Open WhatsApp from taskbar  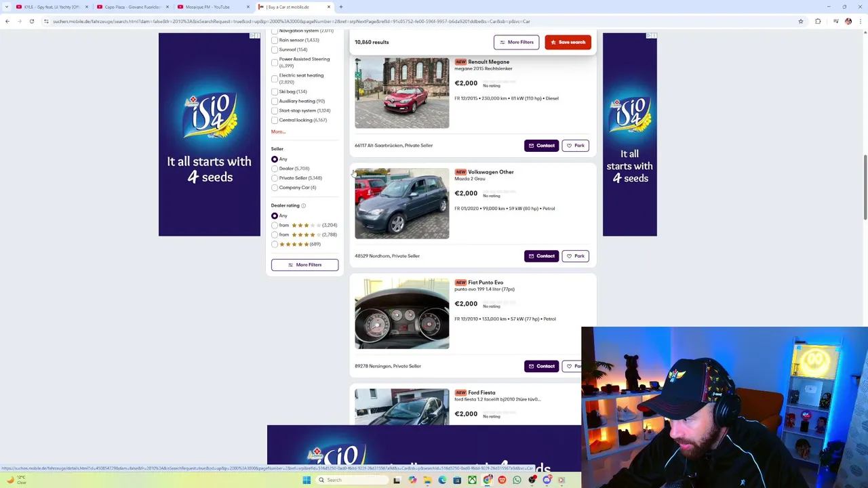point(517,481)
